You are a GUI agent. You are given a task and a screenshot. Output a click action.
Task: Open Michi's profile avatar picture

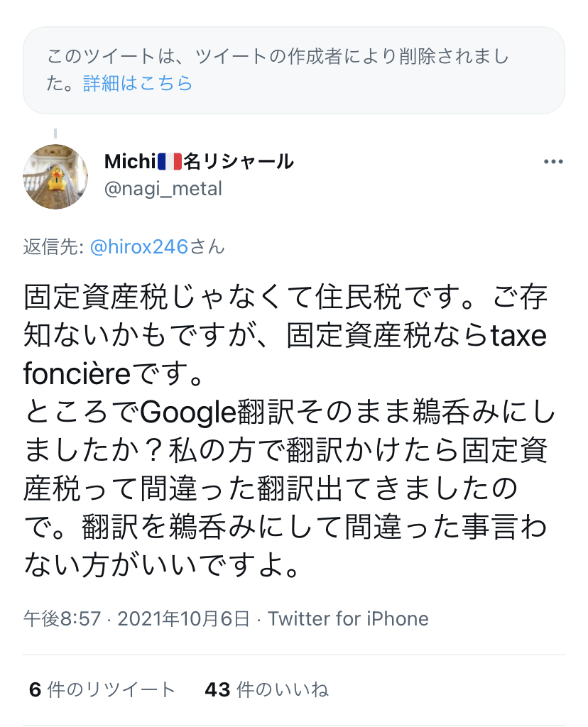(x=55, y=177)
